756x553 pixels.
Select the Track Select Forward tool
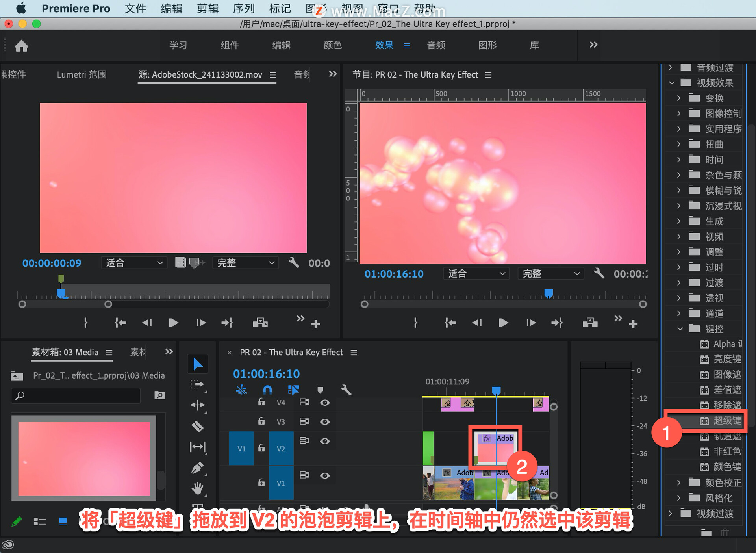[x=197, y=384]
